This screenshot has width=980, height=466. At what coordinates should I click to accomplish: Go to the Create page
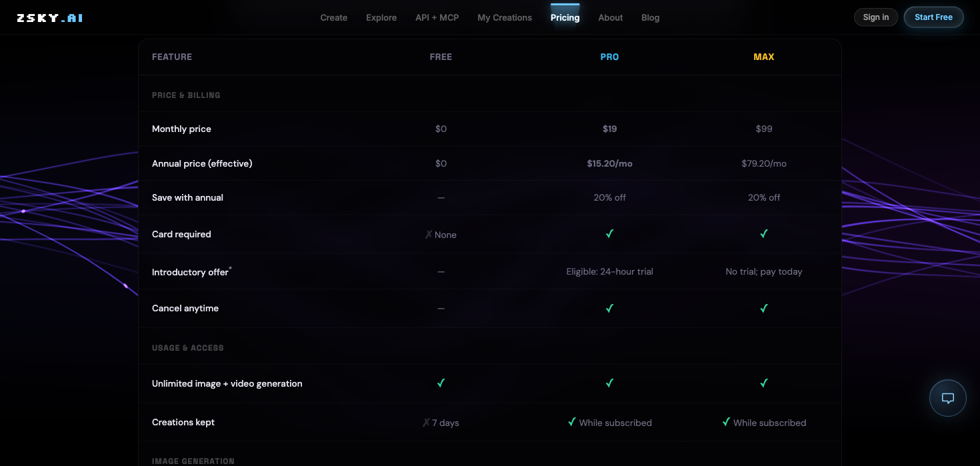(334, 18)
